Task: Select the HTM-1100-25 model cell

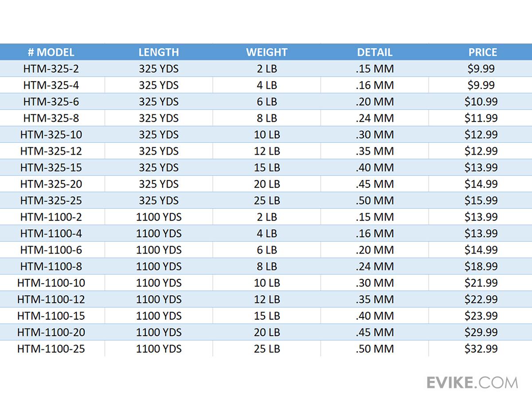Action: pos(51,349)
